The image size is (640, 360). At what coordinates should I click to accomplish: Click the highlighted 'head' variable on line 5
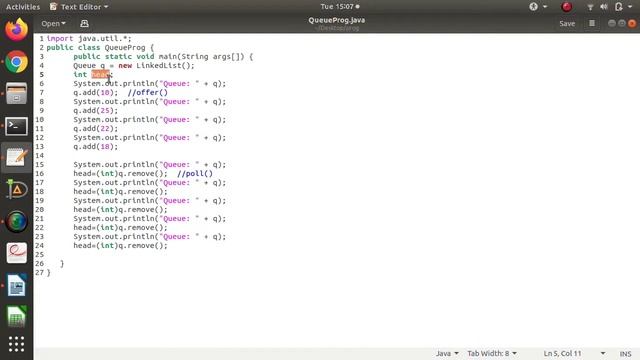coord(100,74)
